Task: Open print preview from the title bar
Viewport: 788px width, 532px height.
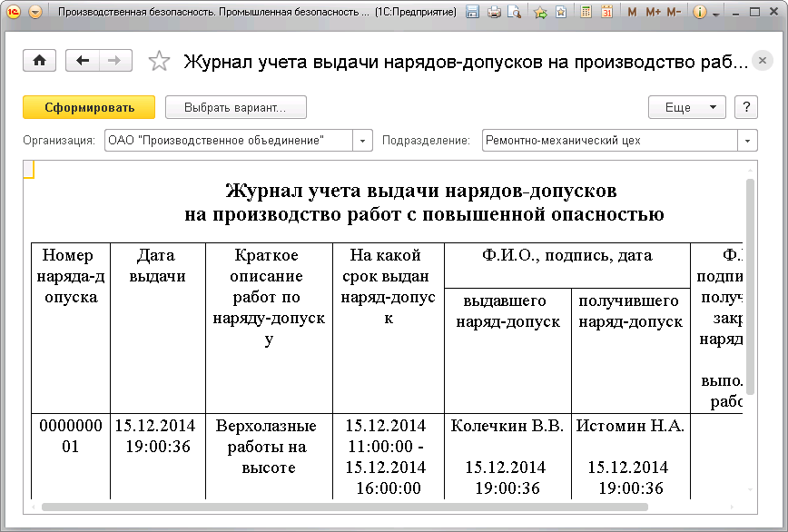Action: 516,12
